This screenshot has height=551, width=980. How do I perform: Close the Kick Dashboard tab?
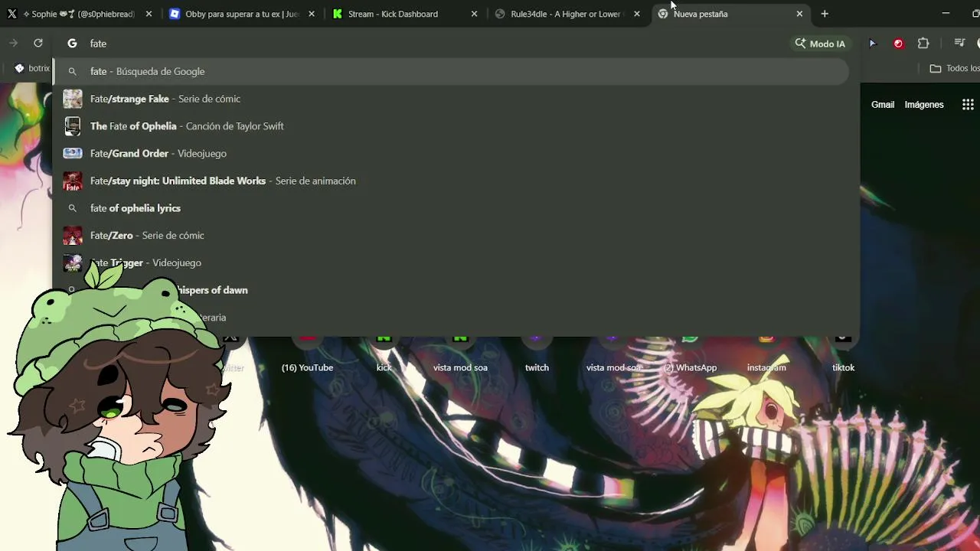click(x=474, y=14)
